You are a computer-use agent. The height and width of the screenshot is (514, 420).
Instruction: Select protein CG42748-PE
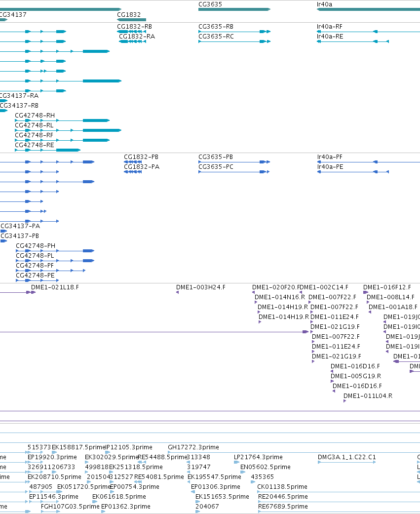click(35, 276)
